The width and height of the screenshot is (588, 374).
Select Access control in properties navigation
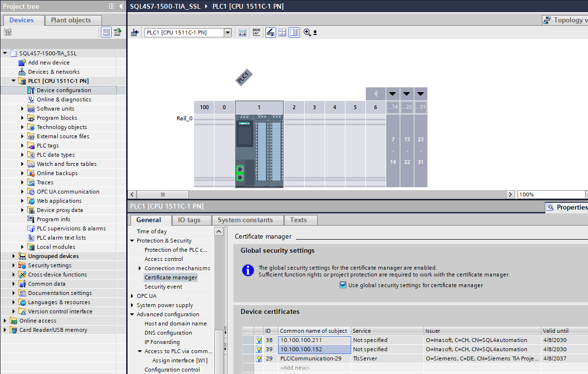click(x=163, y=259)
